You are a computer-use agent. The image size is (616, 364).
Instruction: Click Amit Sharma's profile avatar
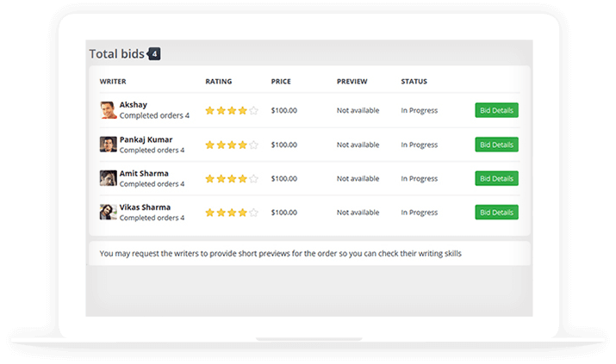pyautogui.click(x=109, y=178)
